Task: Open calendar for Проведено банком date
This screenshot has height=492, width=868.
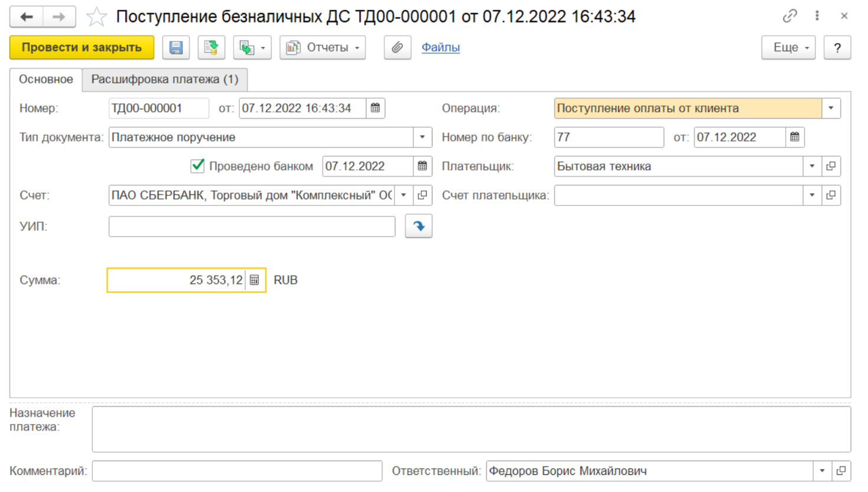Action: click(422, 166)
